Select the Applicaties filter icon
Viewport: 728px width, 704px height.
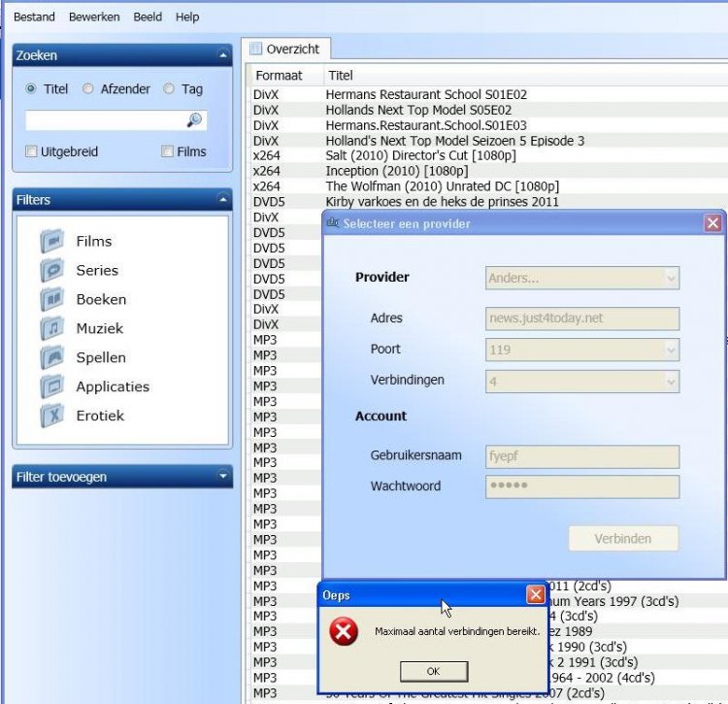coord(51,386)
